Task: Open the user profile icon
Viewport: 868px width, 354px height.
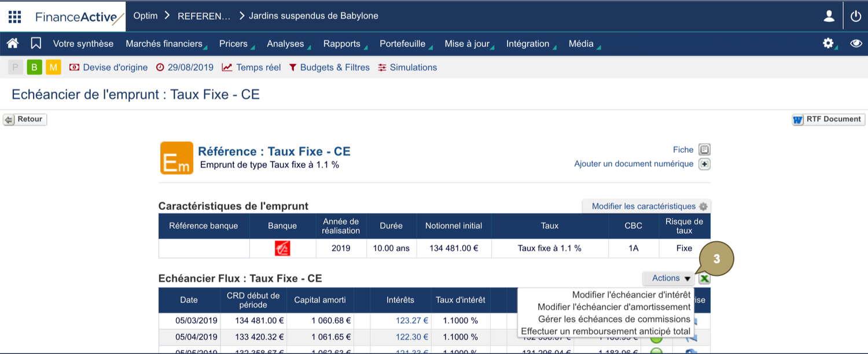Action: [829, 16]
